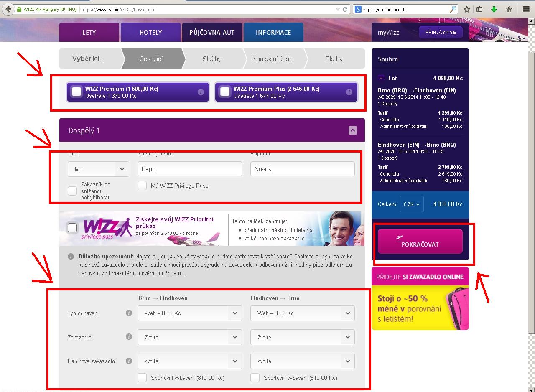
Task: Open the INFORMACE navigation tab
Action: pos(273,32)
